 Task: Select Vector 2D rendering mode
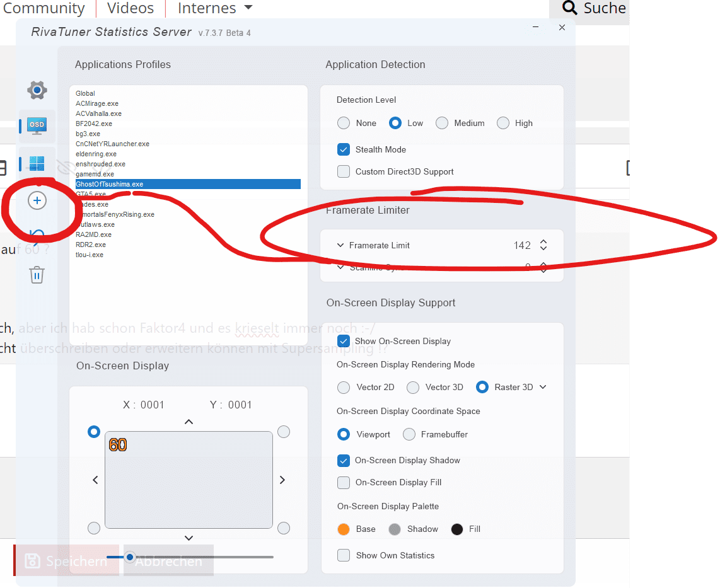click(x=344, y=388)
